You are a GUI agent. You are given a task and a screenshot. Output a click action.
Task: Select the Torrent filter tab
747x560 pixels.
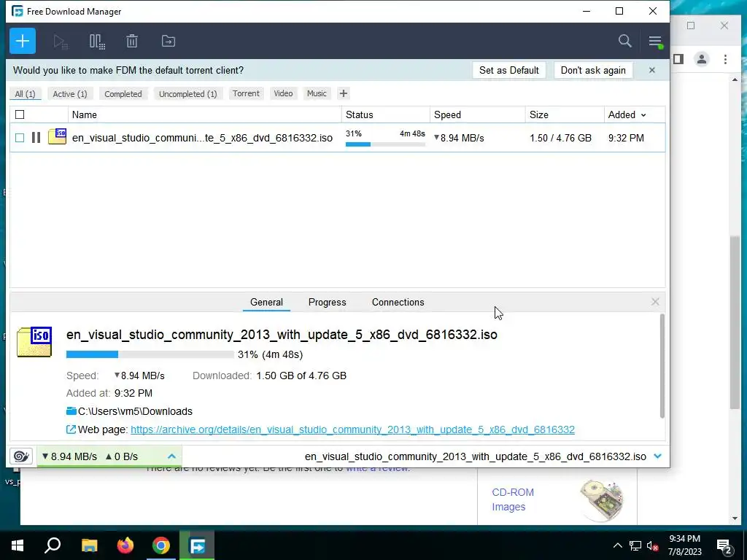tap(246, 93)
